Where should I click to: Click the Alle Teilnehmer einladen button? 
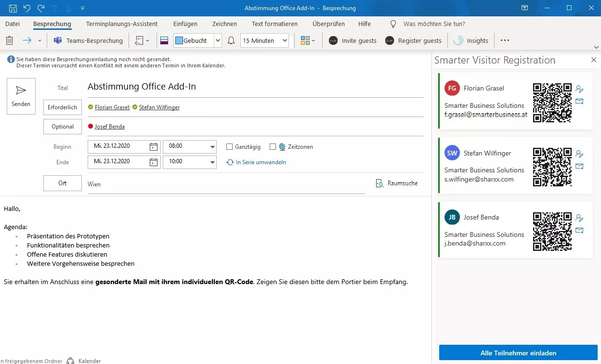[x=518, y=353]
